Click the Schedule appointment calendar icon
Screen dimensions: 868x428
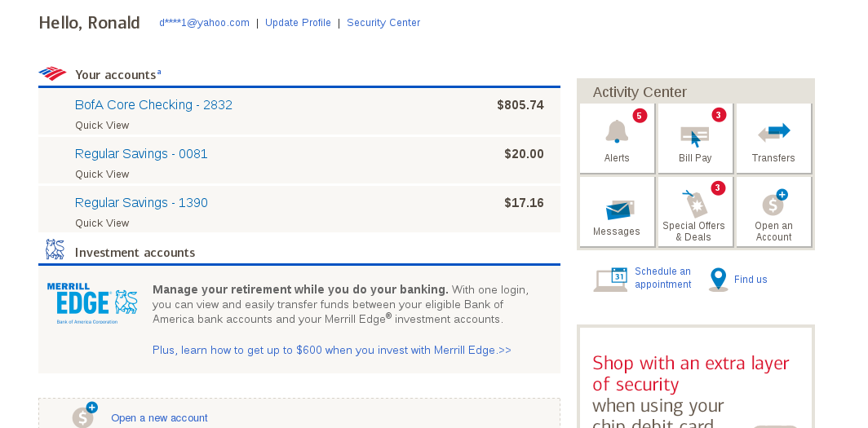[610, 280]
